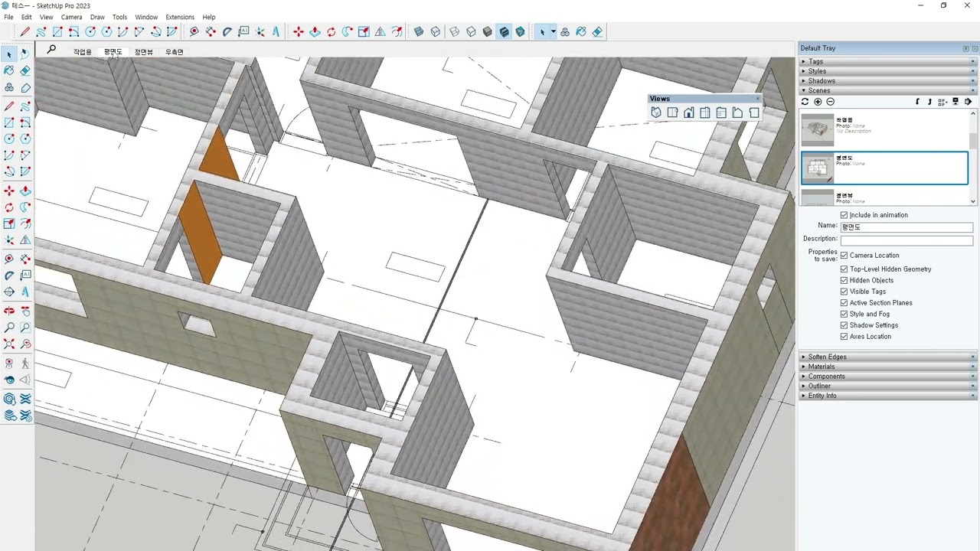
Task: Click the search magnifier icon
Action: point(51,50)
